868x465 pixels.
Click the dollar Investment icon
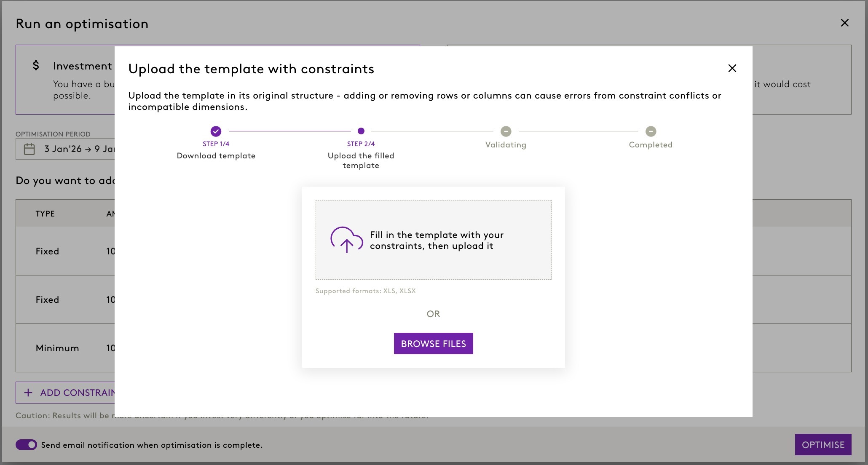36,66
